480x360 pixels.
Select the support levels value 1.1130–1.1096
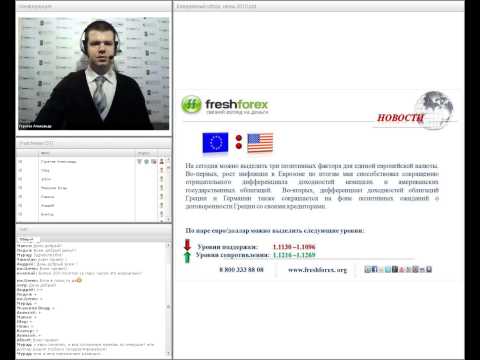tap(294, 247)
